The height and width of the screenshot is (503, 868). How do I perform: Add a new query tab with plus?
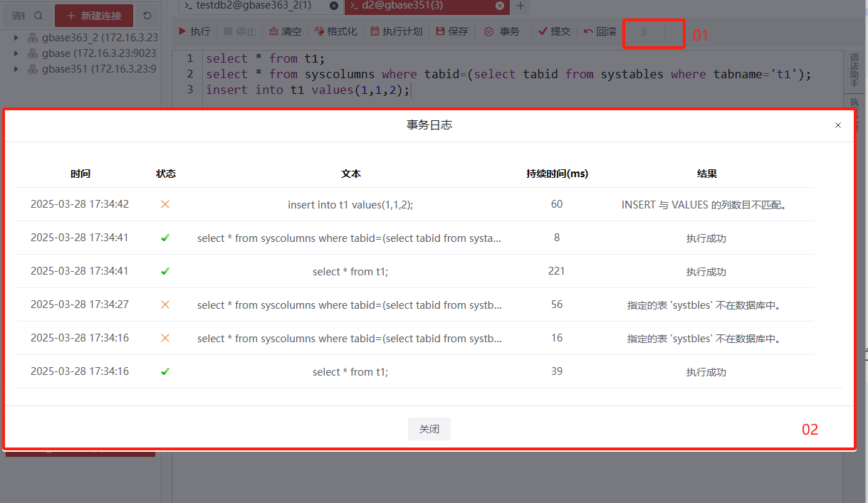coord(521,6)
